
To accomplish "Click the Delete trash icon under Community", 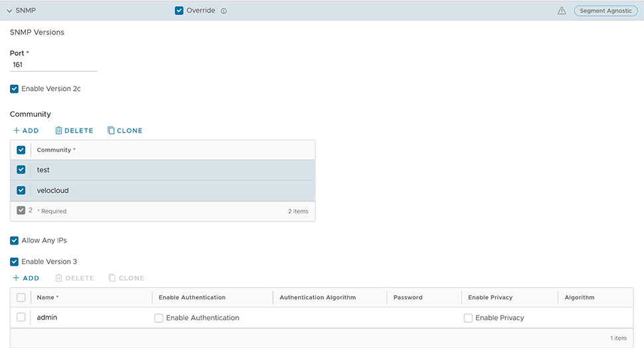I will 59,131.
